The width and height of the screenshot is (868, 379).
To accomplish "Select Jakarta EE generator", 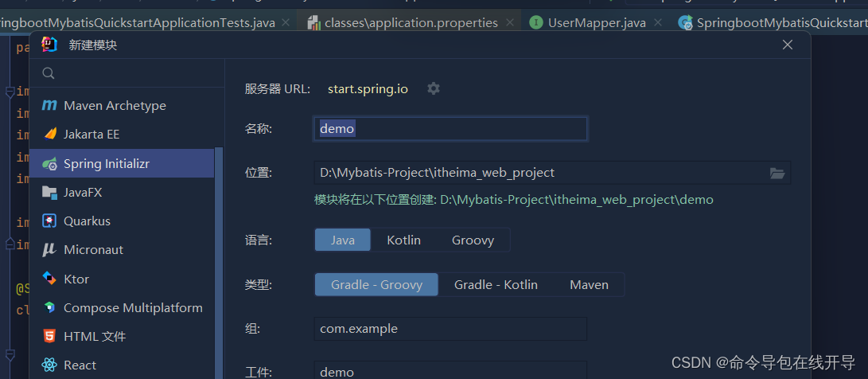I will point(122,134).
